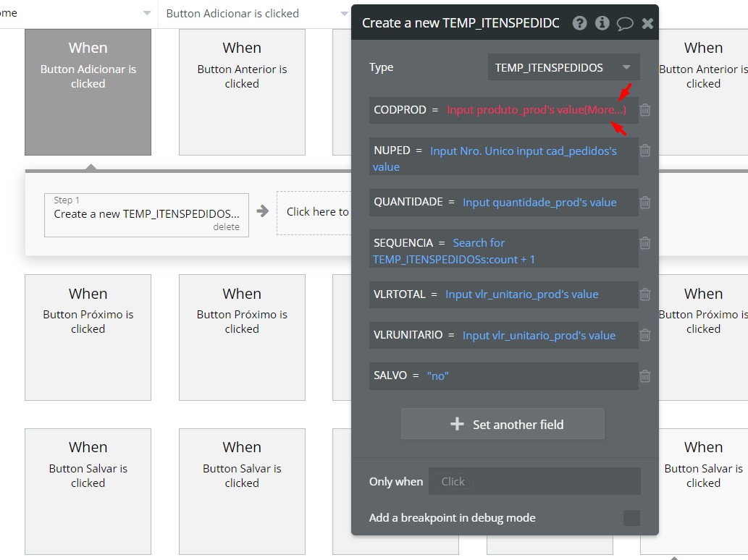Select Button Salvar is clicked event in first column
Viewport: 748px width, 560px height.
point(88,491)
